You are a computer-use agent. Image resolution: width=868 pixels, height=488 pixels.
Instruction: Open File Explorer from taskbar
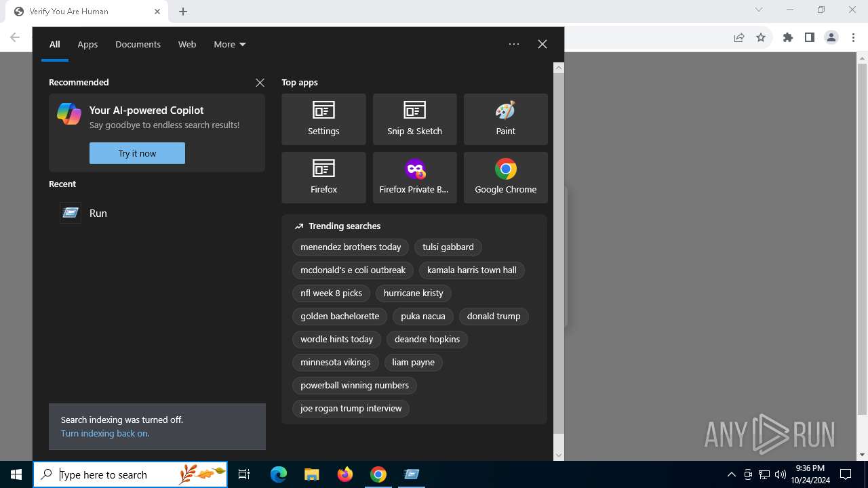click(311, 474)
